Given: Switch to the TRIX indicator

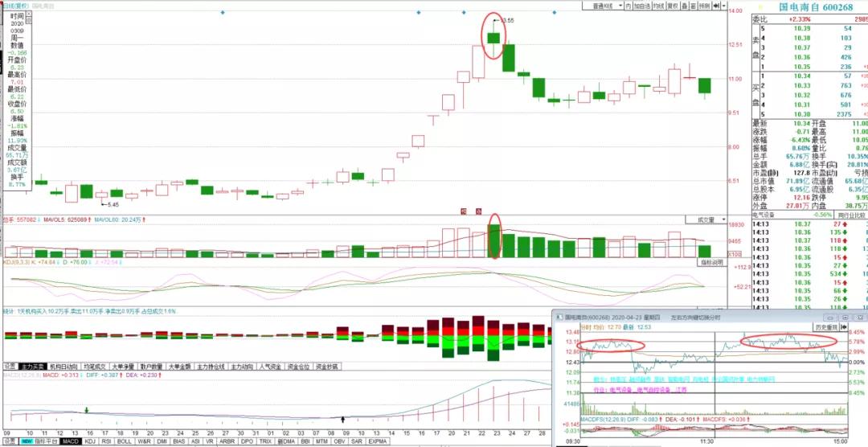Looking at the screenshot, I should 265,441.
